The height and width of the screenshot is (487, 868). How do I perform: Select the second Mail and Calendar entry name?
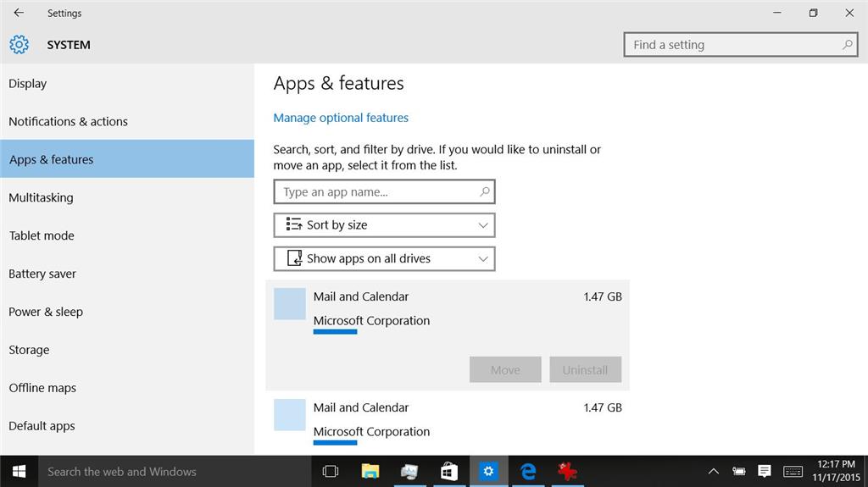point(361,407)
